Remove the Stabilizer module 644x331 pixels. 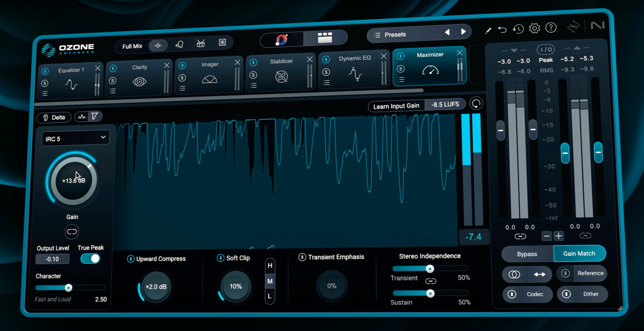(x=310, y=59)
